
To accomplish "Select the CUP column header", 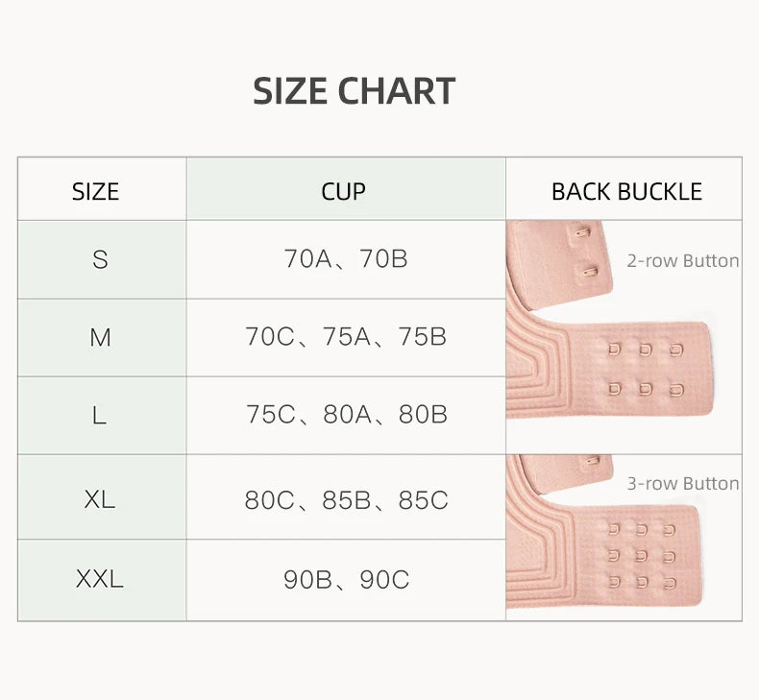I will [344, 191].
